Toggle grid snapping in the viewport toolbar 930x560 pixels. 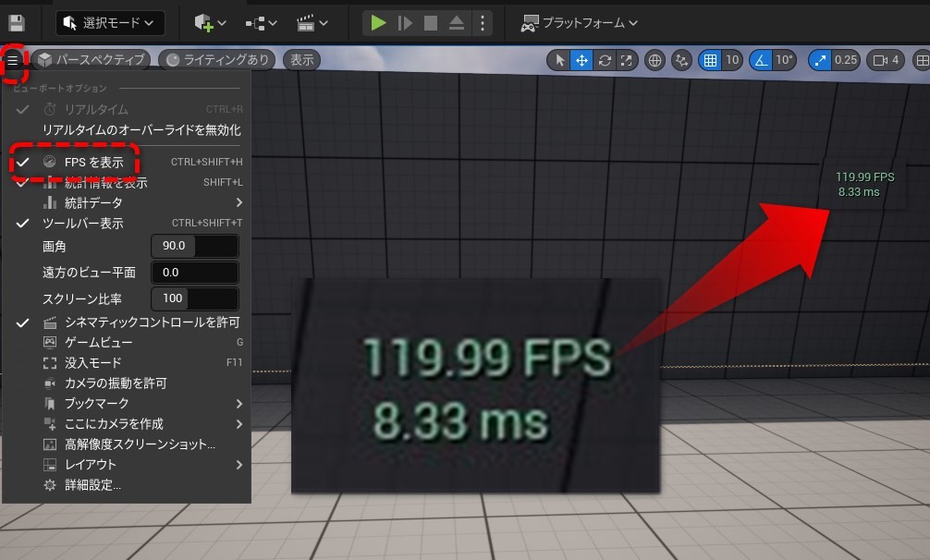tap(712, 59)
